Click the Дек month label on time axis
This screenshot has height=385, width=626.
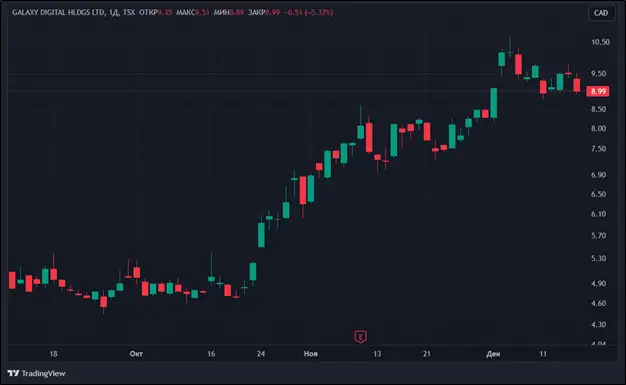click(x=493, y=354)
